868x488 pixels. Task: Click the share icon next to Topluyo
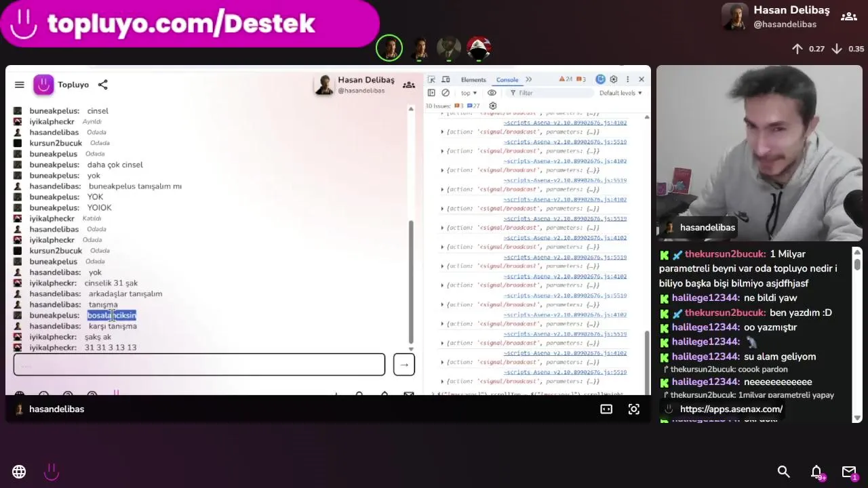tap(102, 85)
